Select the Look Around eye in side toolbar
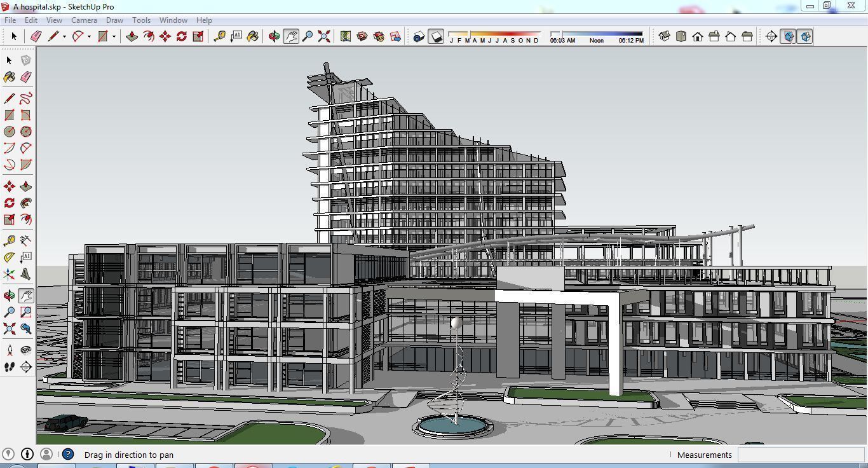This screenshot has height=468, width=868. pyautogui.click(x=26, y=350)
